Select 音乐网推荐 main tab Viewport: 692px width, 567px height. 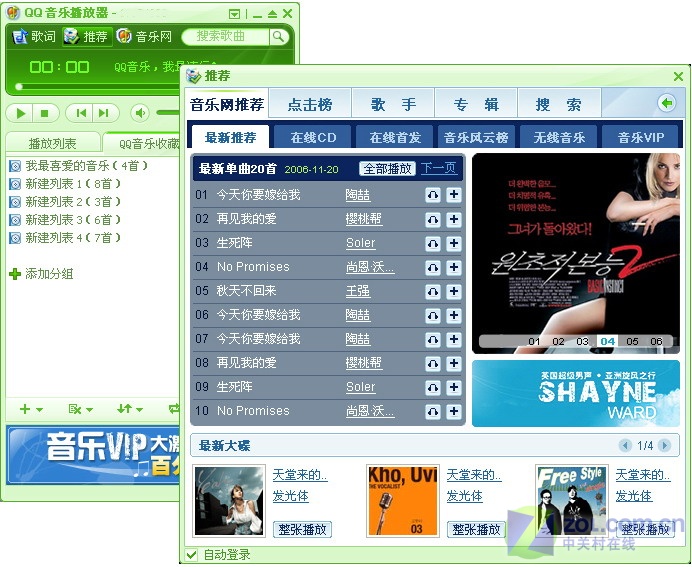tap(227, 105)
